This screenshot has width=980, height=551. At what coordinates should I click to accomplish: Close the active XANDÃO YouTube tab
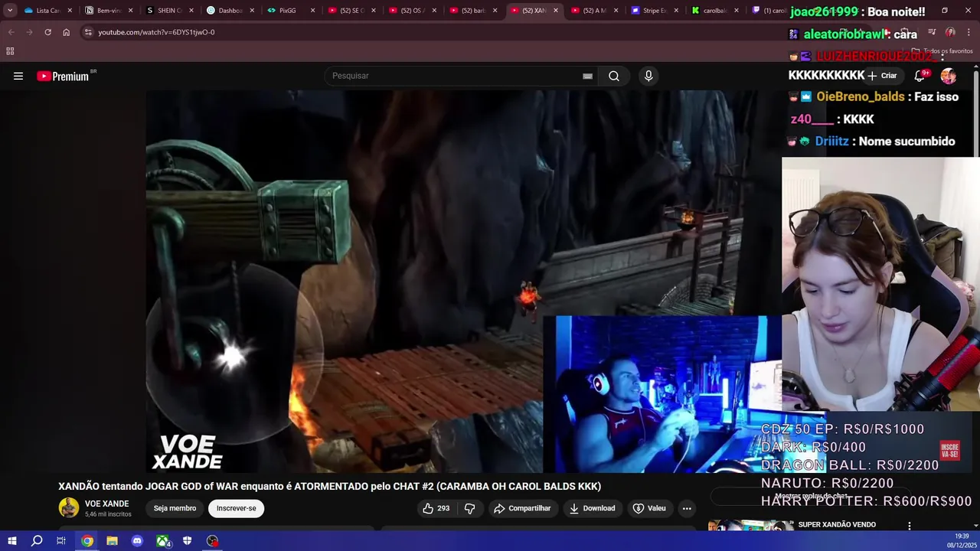(556, 11)
